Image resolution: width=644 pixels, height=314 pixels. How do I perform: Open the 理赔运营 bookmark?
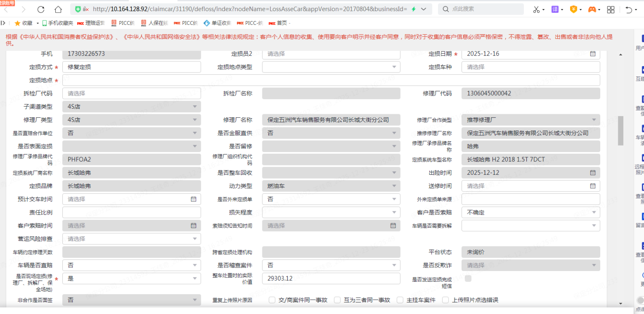pyautogui.click(x=91, y=23)
